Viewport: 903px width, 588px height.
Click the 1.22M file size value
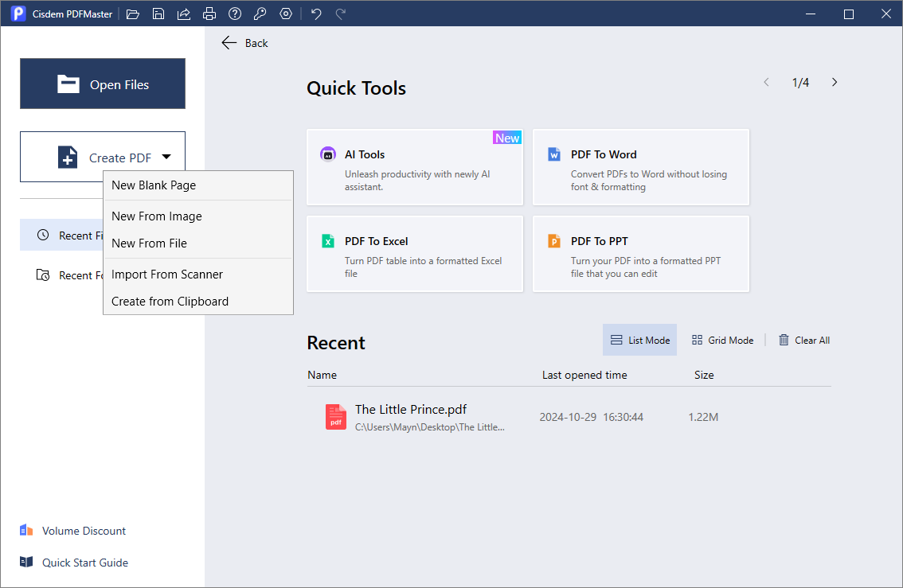(x=703, y=417)
